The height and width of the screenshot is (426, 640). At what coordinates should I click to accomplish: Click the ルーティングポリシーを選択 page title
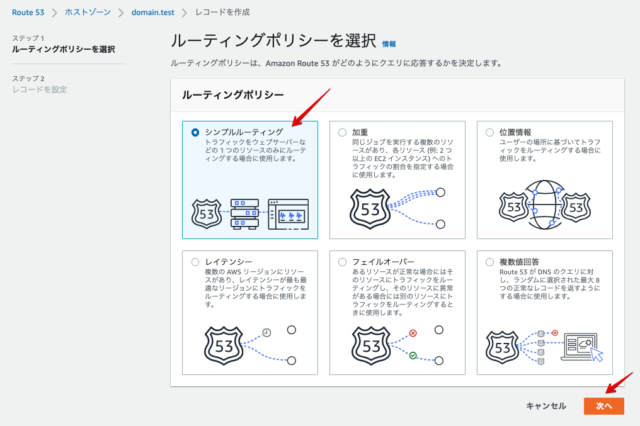273,41
